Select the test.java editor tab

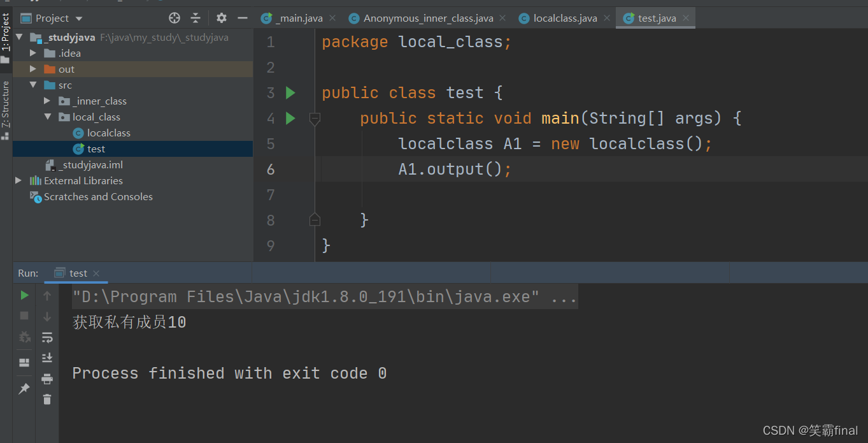point(657,18)
